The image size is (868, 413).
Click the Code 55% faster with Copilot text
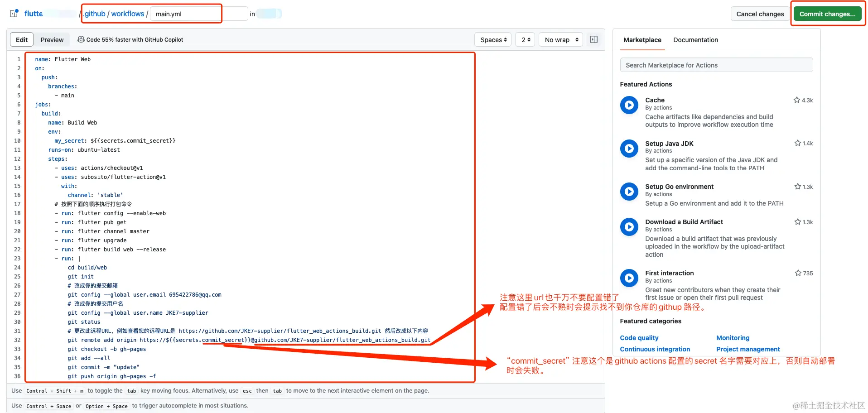coord(135,40)
